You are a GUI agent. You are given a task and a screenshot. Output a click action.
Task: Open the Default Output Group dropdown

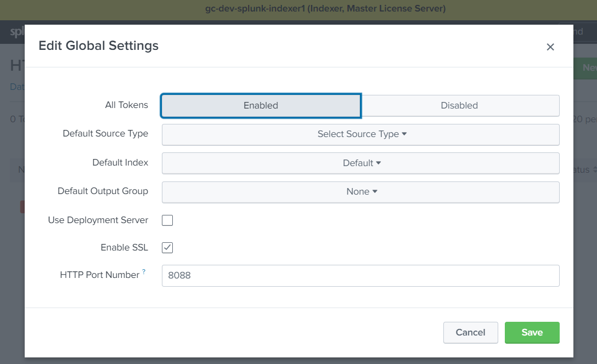(x=361, y=192)
